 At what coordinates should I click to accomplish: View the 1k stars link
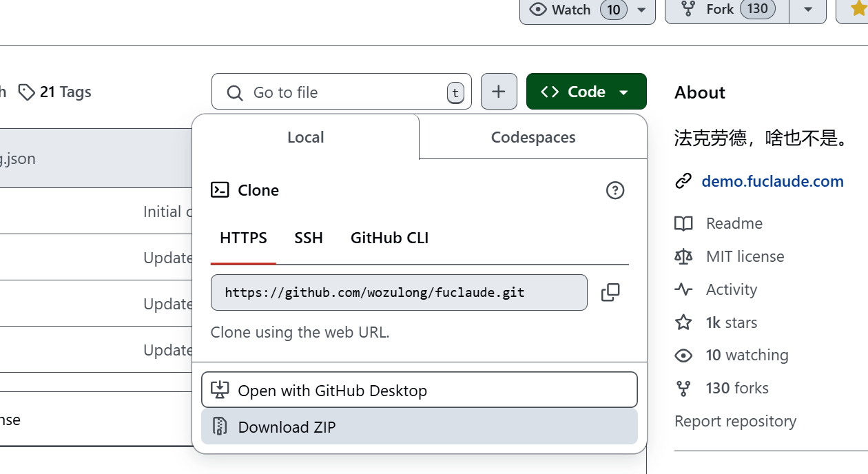click(732, 322)
